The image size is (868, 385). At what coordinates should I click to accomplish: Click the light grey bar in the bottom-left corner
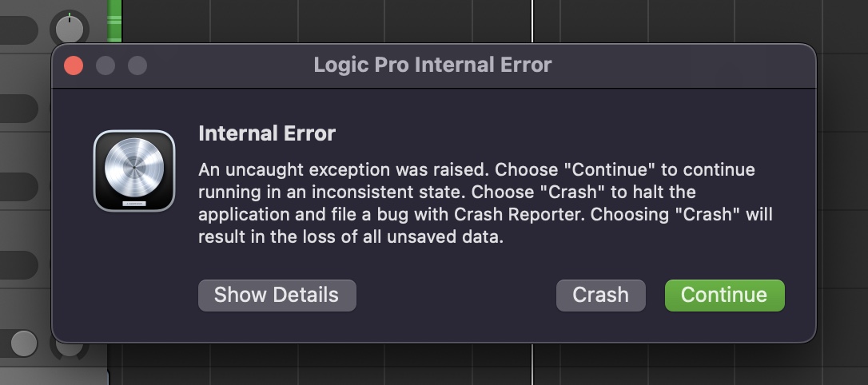point(54,376)
